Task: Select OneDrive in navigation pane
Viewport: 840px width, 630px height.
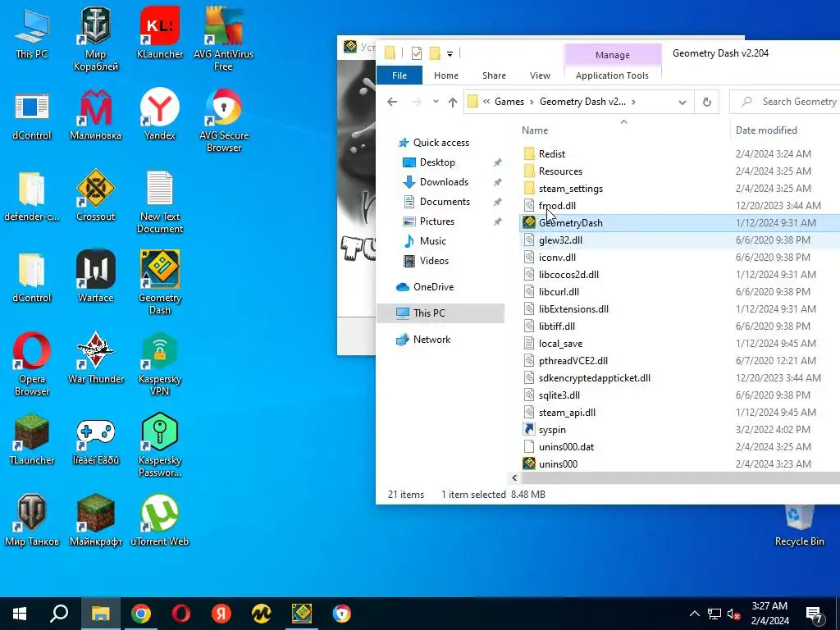Action: (433, 287)
